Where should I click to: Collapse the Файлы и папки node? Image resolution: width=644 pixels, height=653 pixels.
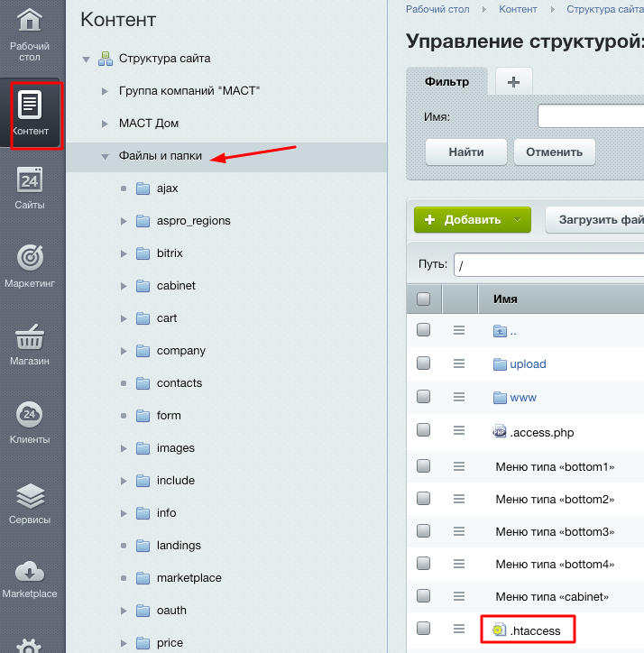105,157
